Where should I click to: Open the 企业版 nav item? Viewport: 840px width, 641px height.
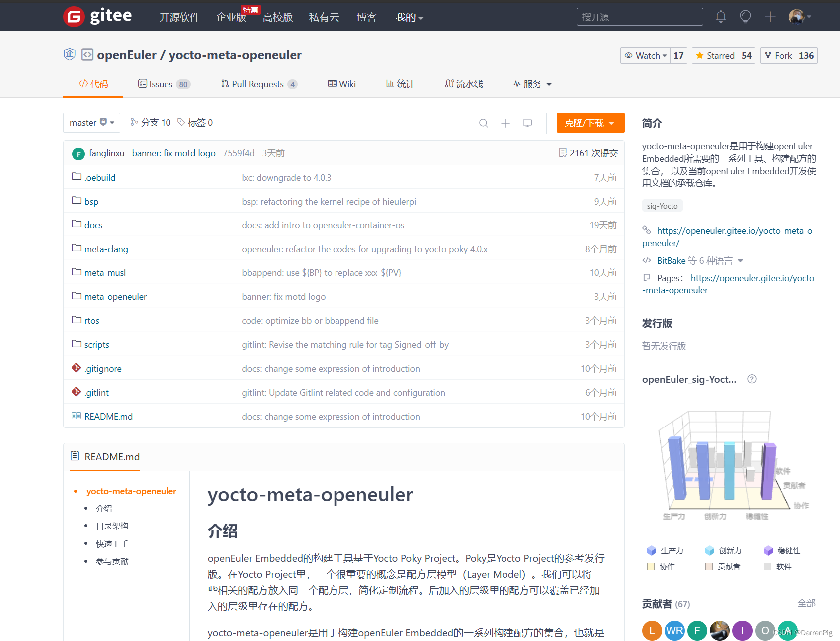pyautogui.click(x=231, y=17)
